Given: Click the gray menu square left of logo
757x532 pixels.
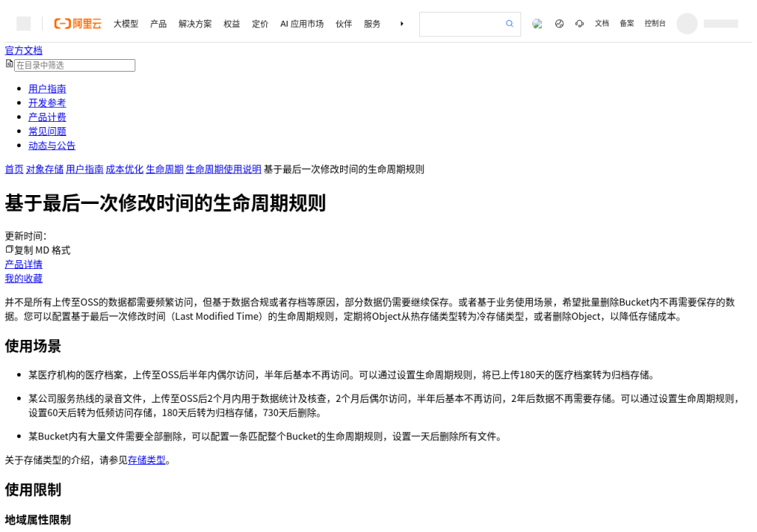Looking at the screenshot, I should (24, 24).
